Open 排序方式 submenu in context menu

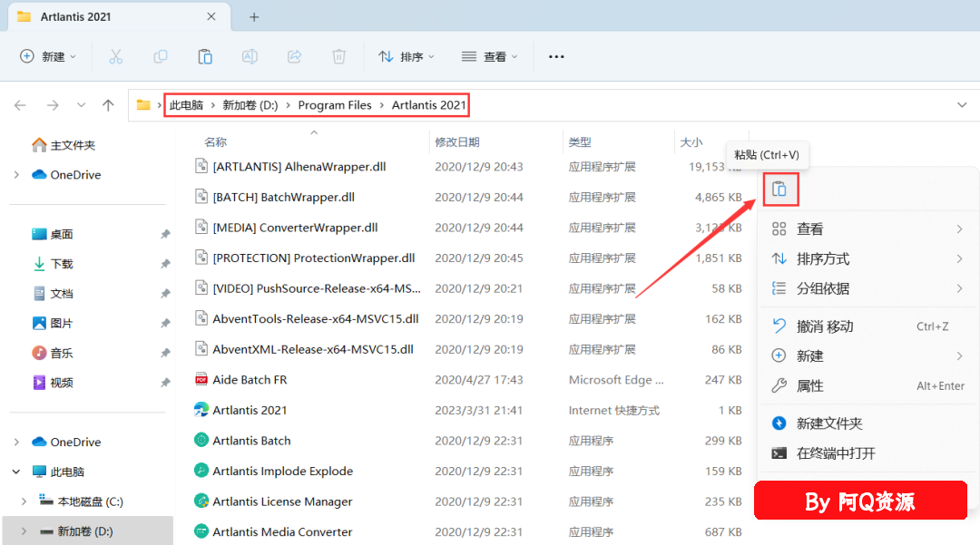pyautogui.click(x=868, y=258)
